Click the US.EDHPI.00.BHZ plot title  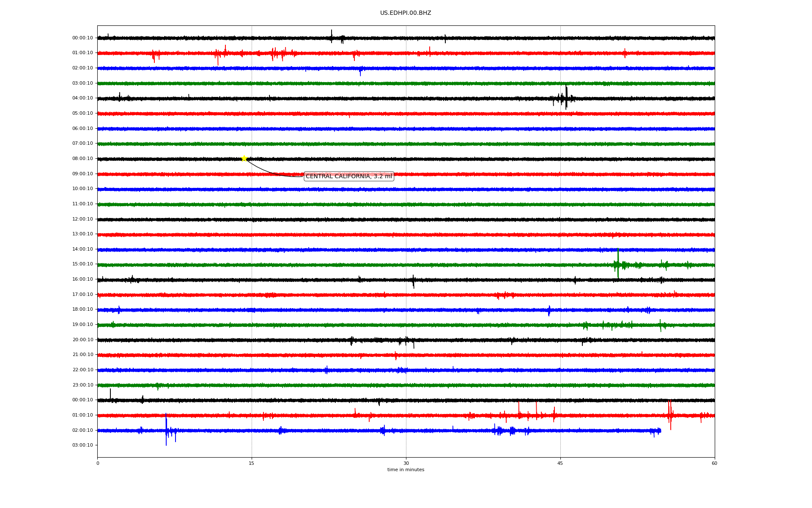(x=405, y=13)
